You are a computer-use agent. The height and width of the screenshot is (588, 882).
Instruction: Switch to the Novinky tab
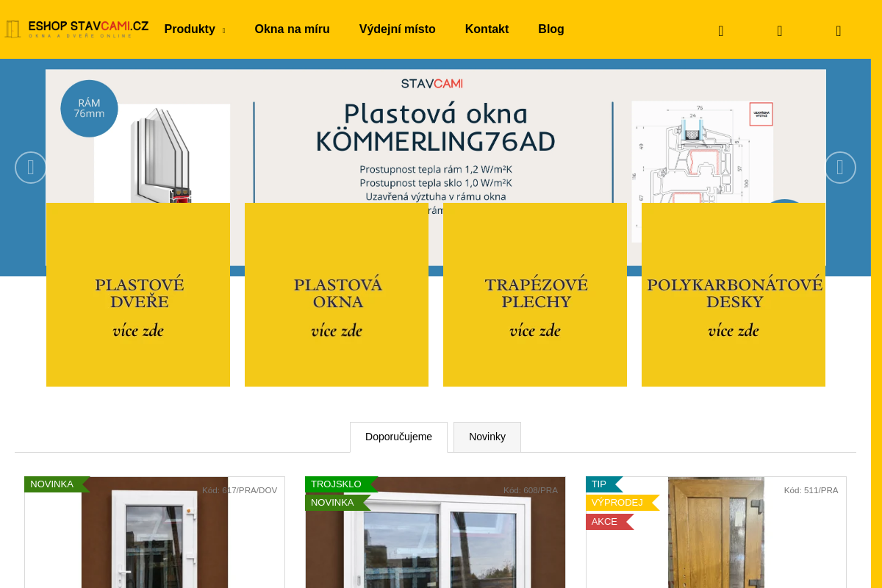click(x=487, y=437)
